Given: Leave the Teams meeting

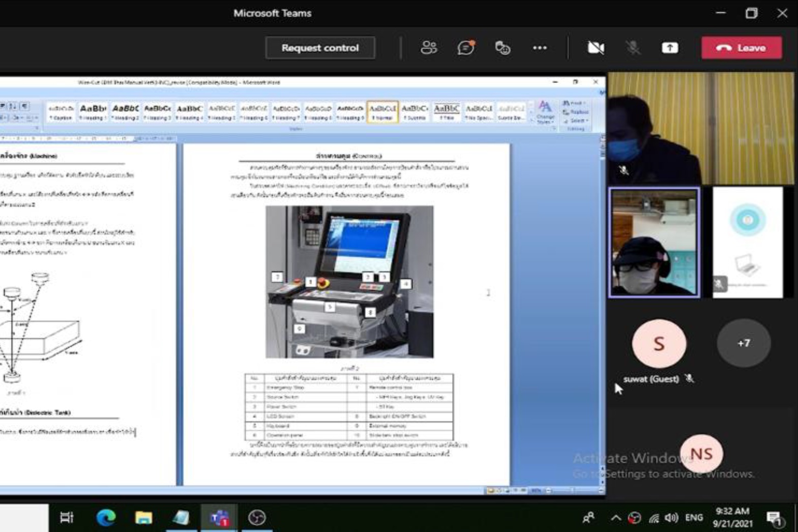Looking at the screenshot, I should coord(742,48).
